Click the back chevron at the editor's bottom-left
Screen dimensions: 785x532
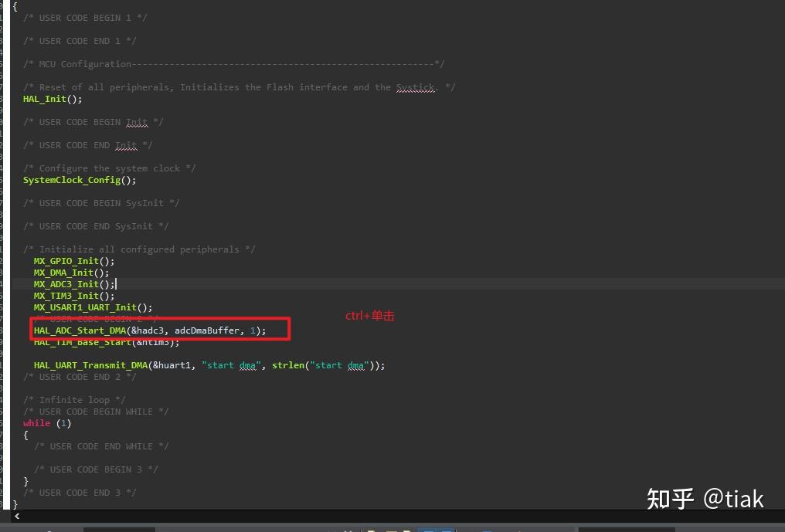pos(16,516)
